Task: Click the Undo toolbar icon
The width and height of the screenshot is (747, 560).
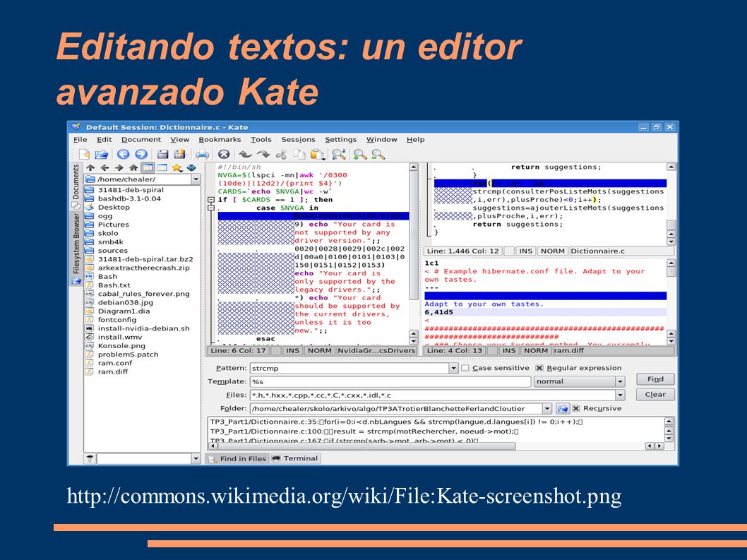Action: click(245, 155)
